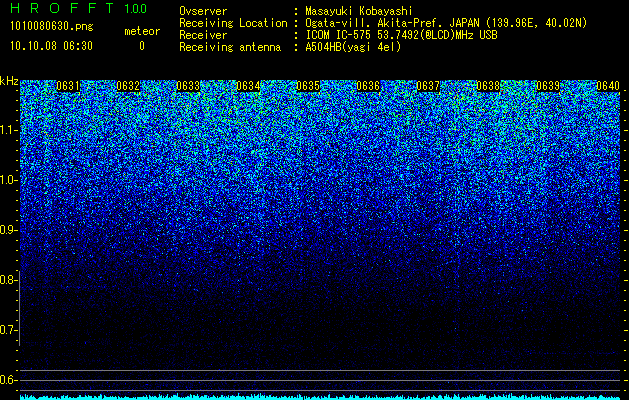
Task: Click the Receiver field label
Action: [203, 35]
